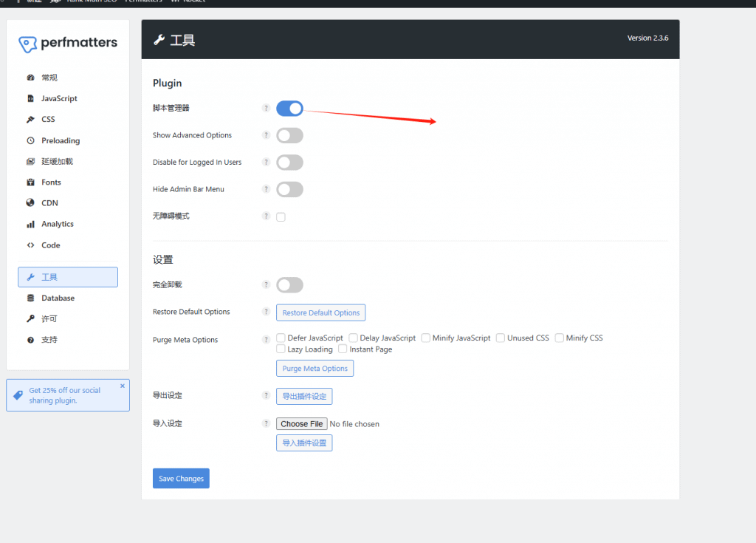Check the Lazy Loading checkbox
The image size is (756, 543).
[281, 349]
